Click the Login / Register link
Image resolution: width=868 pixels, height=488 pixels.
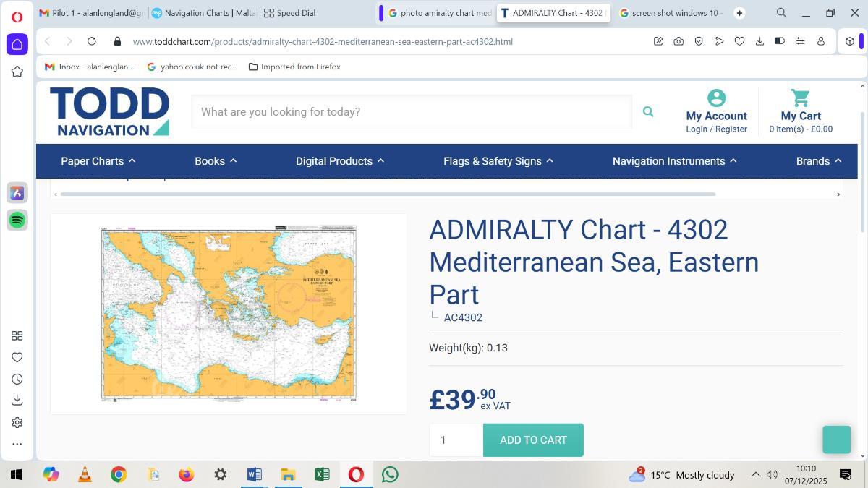(x=716, y=129)
